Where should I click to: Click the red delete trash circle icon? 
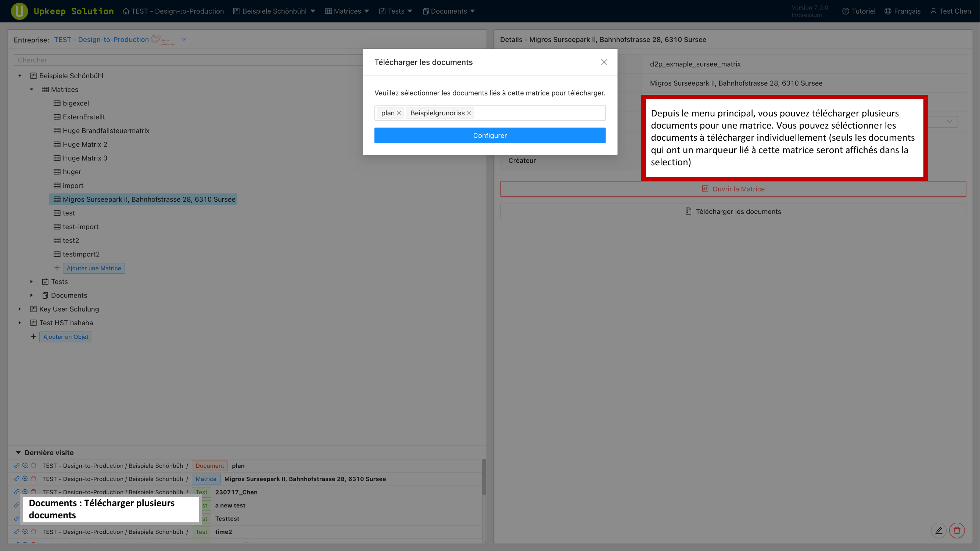[x=957, y=530]
